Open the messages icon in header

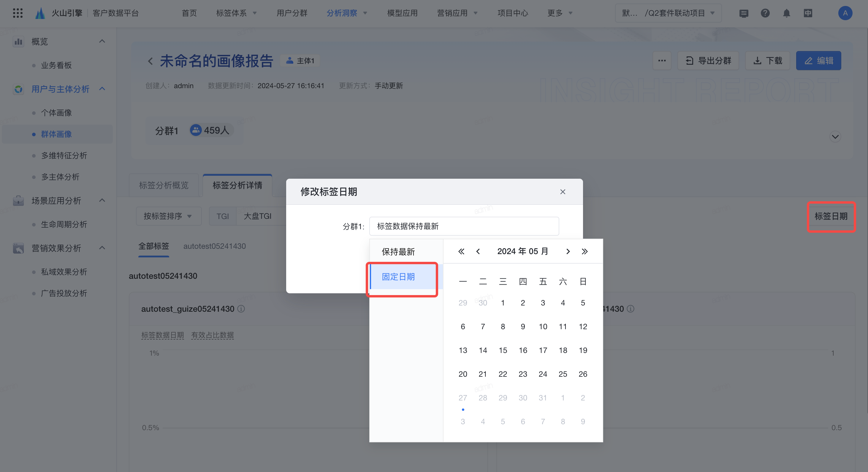point(744,13)
